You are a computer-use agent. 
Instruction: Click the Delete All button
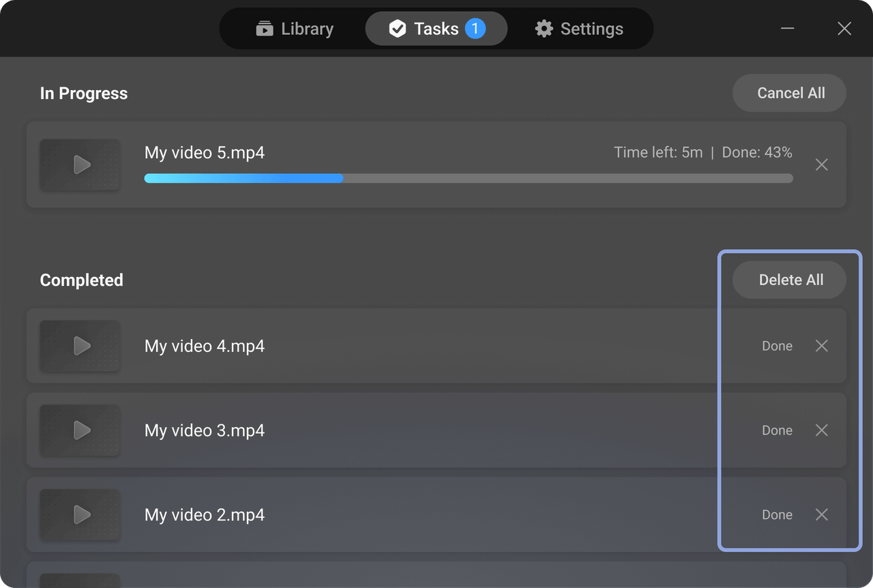(790, 280)
